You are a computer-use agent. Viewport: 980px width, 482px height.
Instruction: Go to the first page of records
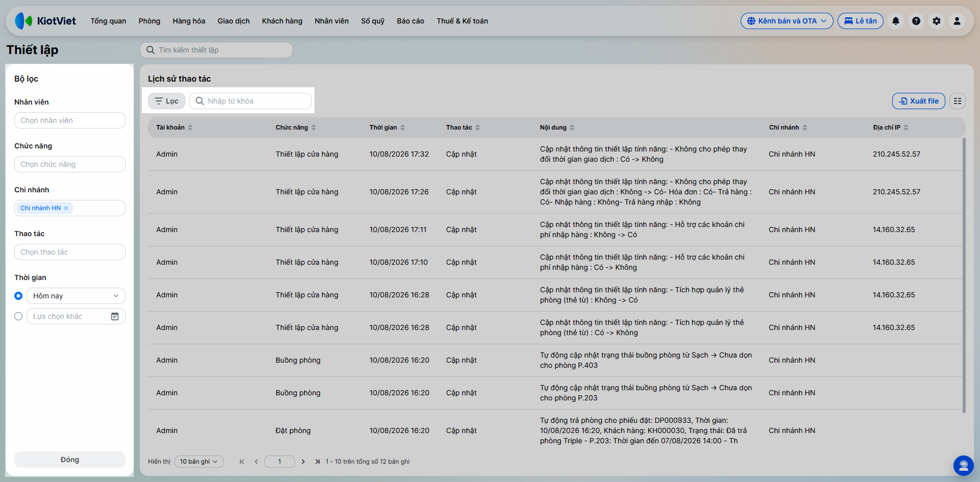click(x=242, y=462)
